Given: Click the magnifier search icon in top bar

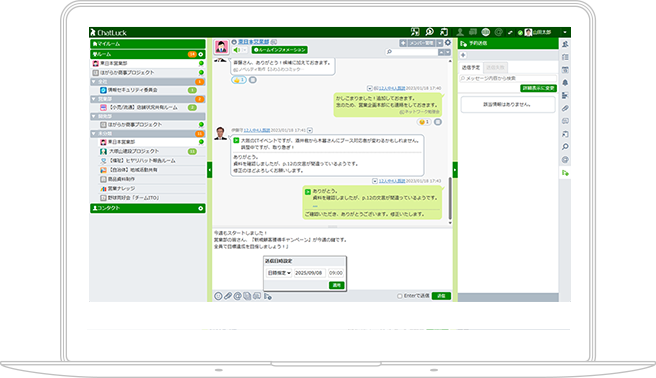Looking at the screenshot, I should click(x=430, y=32).
